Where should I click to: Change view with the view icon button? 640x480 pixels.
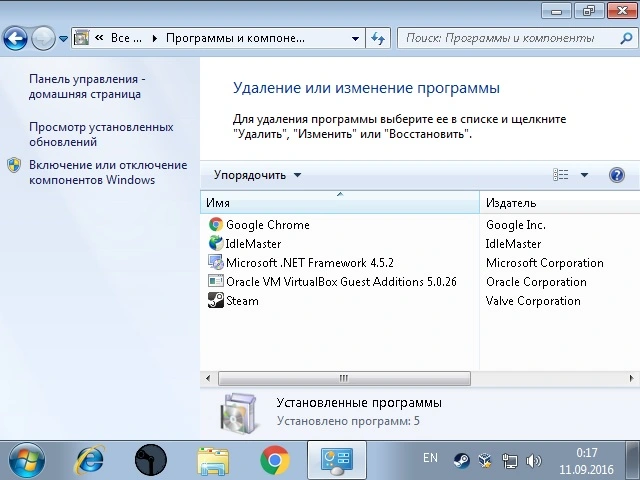560,175
